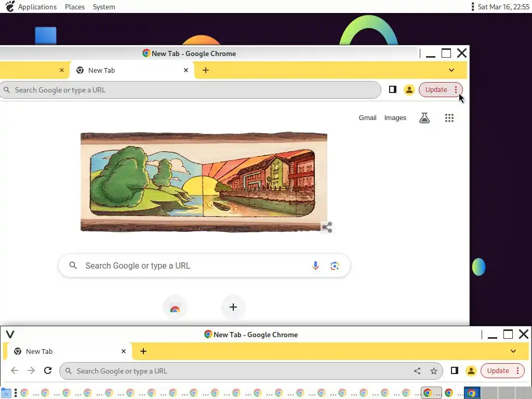Focus the address bar in lower Chrome window

251,371
